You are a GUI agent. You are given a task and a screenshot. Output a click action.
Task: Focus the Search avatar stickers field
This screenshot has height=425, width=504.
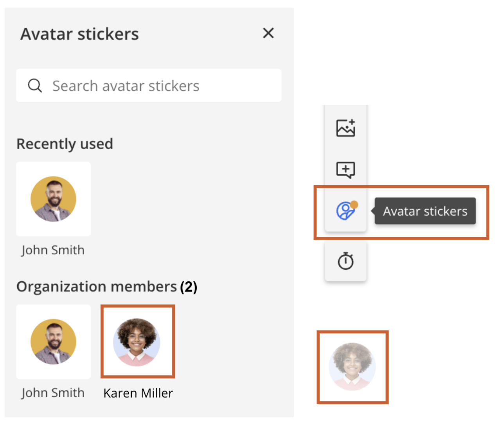click(149, 85)
